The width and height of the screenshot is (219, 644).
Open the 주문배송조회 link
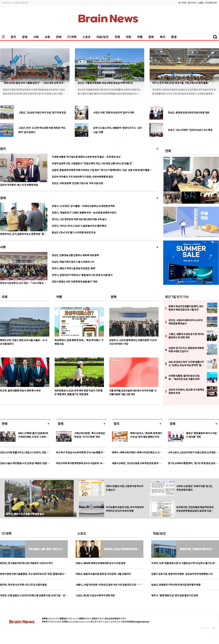[x=211, y=3]
